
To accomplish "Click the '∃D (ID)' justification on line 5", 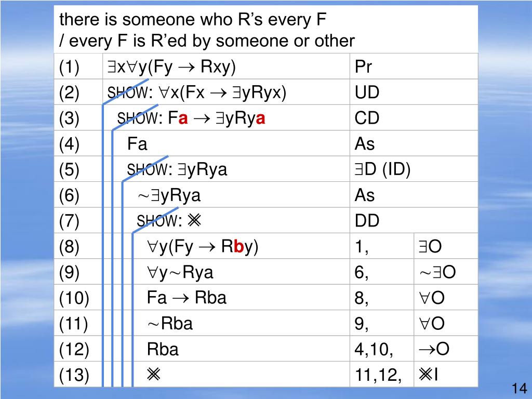I will (382, 169).
